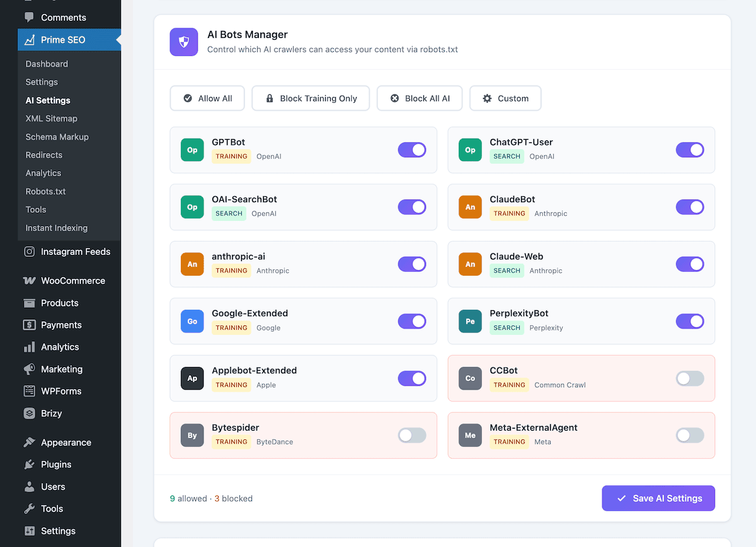The width and height of the screenshot is (756, 547).
Task: Enable the Bytespider toggle
Action: click(x=412, y=435)
